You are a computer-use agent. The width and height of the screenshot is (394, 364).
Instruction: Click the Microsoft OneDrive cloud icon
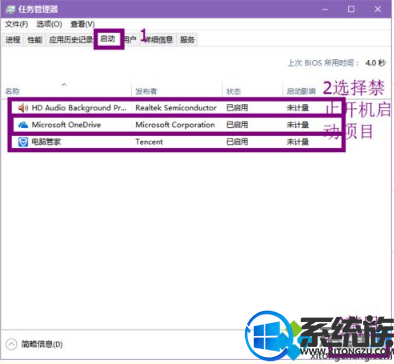tap(23, 125)
